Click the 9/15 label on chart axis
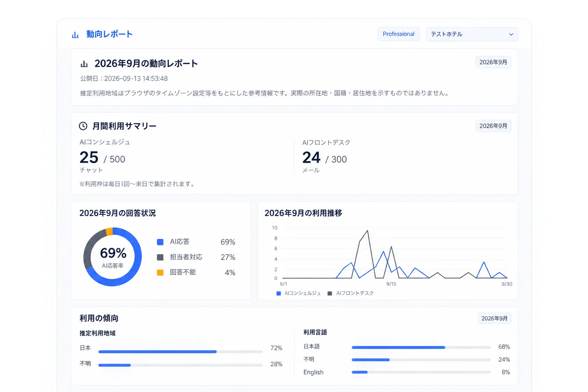 [x=391, y=284]
